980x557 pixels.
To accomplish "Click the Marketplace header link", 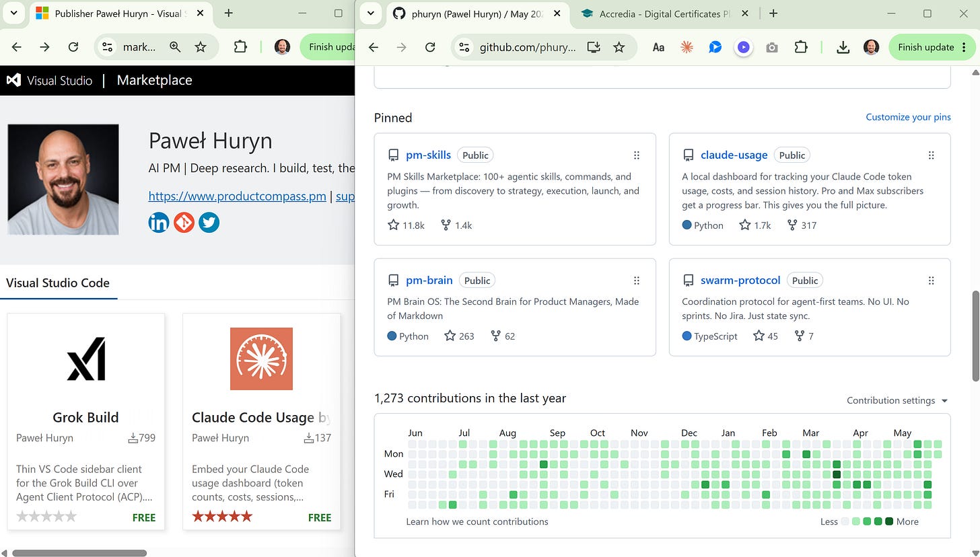I will click(x=154, y=80).
